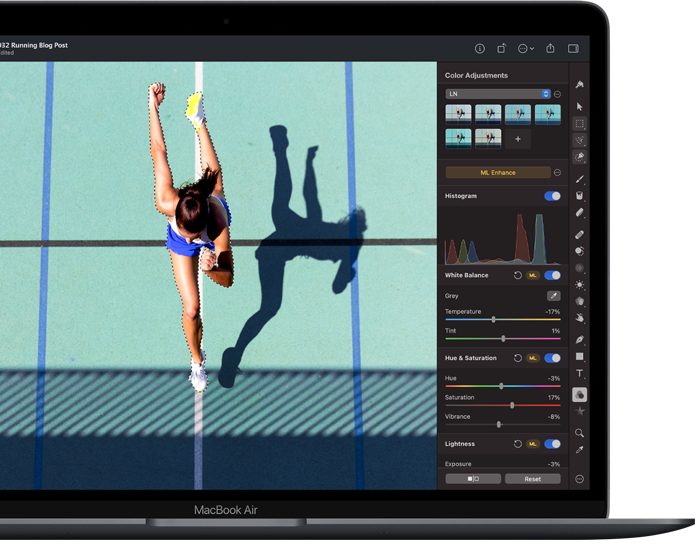Select the first color preset thumbnail

(x=458, y=114)
